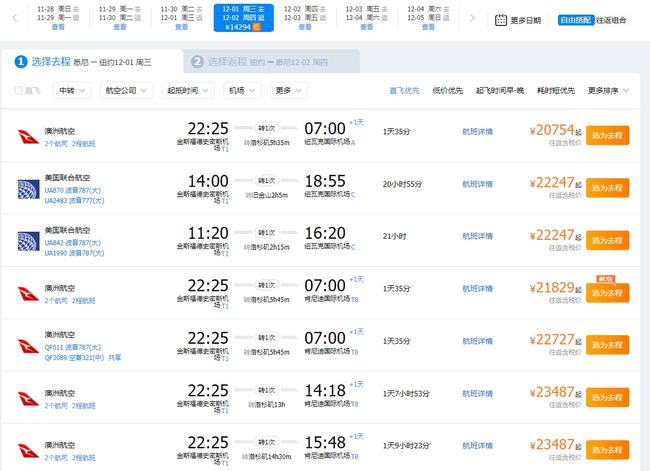Sort by 耗时短优先
This screenshot has height=471, width=650.
(x=555, y=90)
